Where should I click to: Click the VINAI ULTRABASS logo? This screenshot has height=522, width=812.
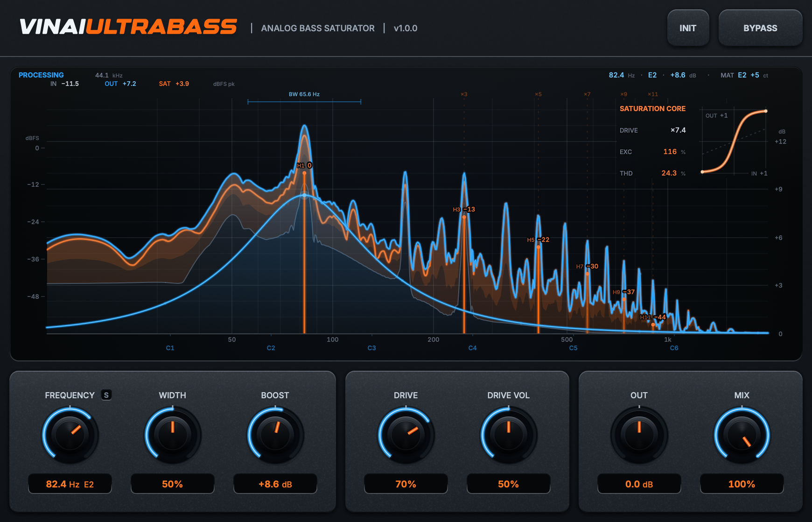pyautogui.click(x=128, y=27)
